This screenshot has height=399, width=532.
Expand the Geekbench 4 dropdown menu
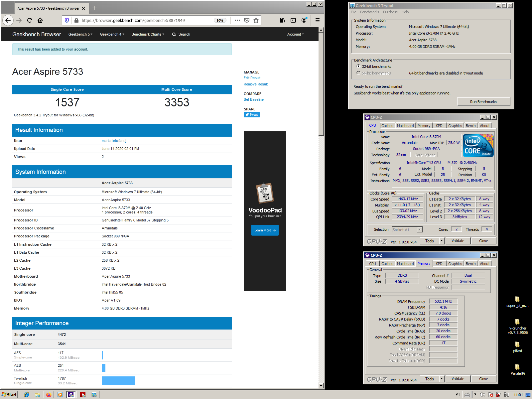coord(112,34)
